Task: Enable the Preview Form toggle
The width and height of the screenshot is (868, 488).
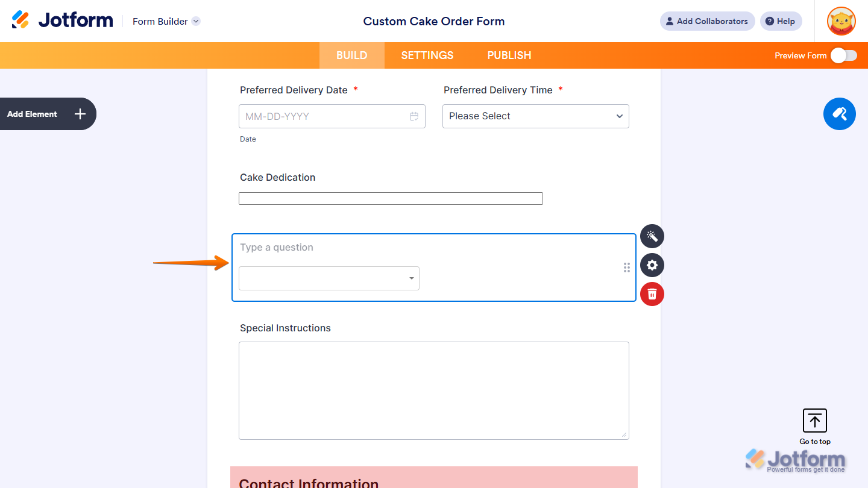Action: click(x=843, y=55)
